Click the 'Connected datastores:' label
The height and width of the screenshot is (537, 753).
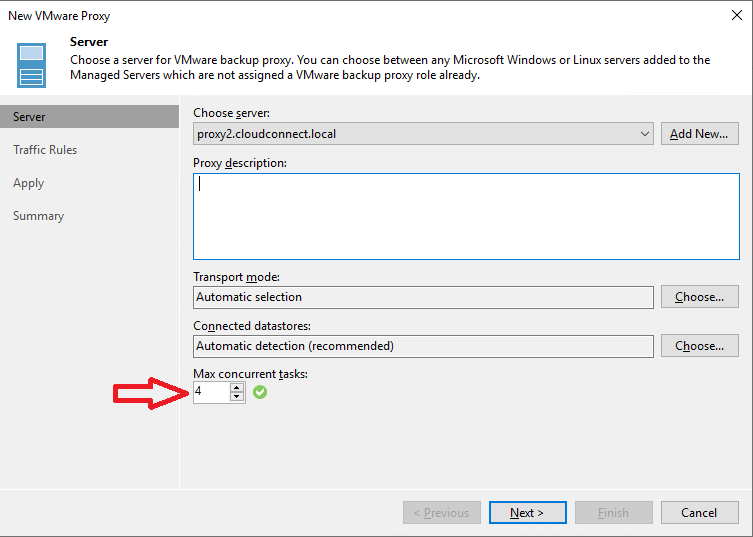252,326
